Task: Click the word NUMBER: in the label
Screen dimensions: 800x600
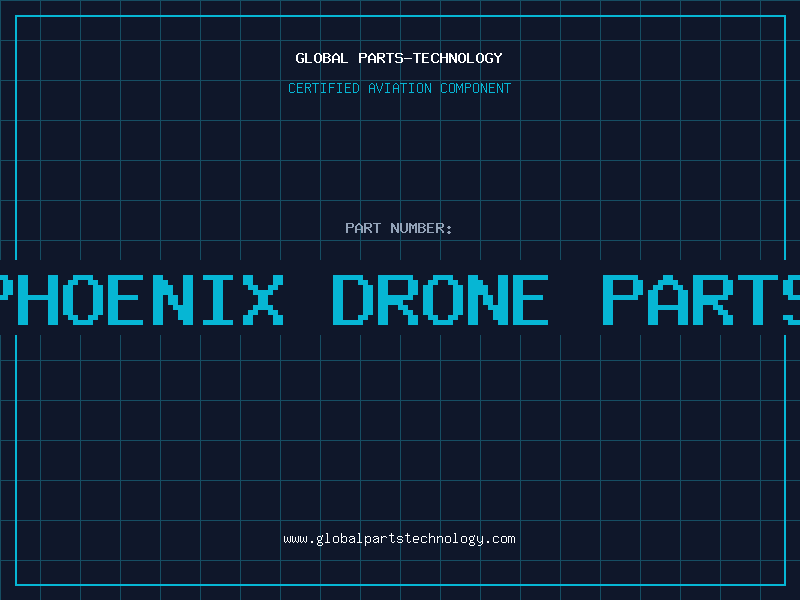Action: pos(421,228)
